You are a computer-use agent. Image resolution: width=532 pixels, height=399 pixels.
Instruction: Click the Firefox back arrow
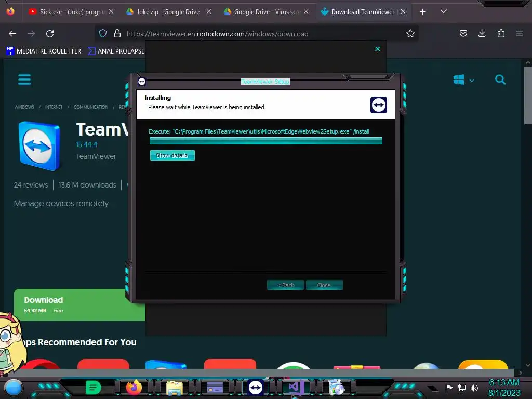pos(12,34)
